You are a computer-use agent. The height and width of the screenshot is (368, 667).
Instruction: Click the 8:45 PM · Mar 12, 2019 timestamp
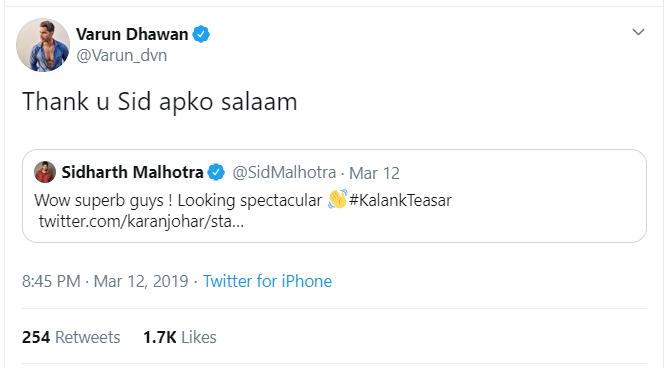pos(105,281)
